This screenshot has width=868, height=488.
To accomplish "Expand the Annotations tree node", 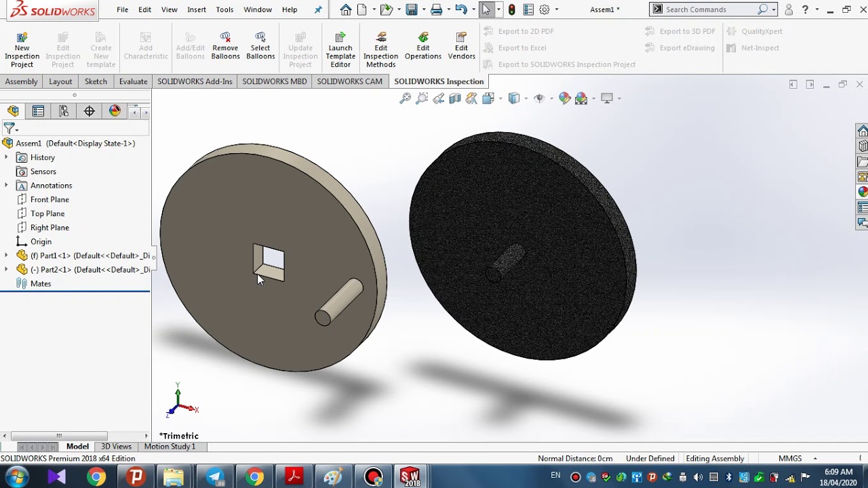I will pos(6,185).
